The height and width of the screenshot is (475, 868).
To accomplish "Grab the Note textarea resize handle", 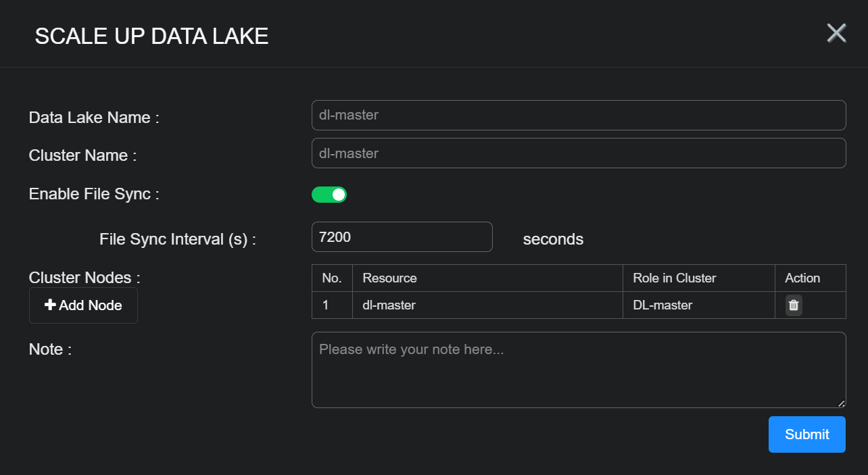I will click(x=841, y=403).
